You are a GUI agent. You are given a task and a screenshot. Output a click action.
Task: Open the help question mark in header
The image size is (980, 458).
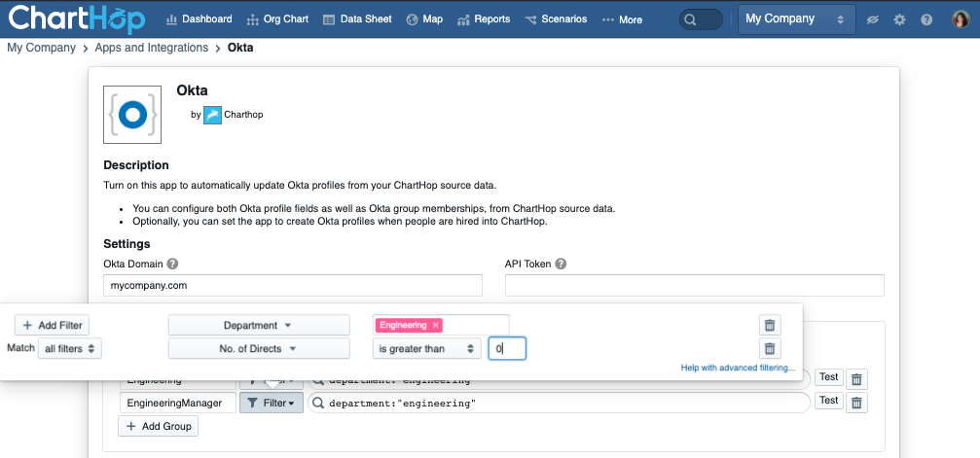pos(926,20)
